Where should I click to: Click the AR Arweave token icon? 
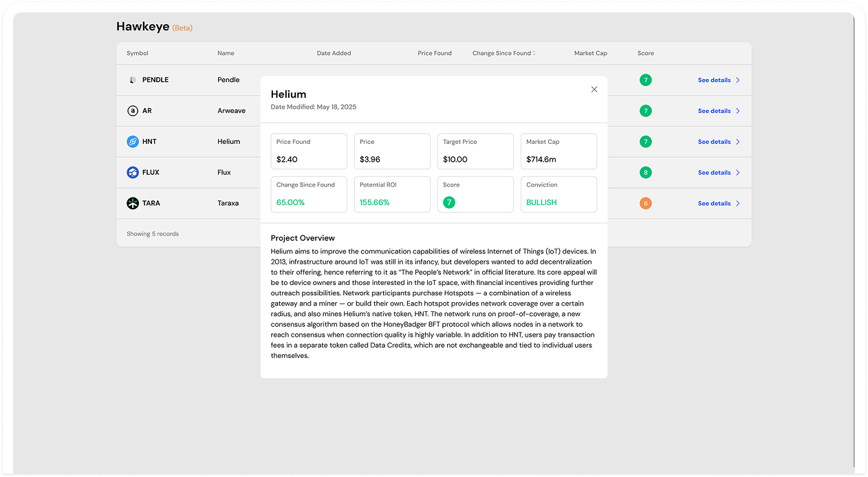click(x=133, y=111)
